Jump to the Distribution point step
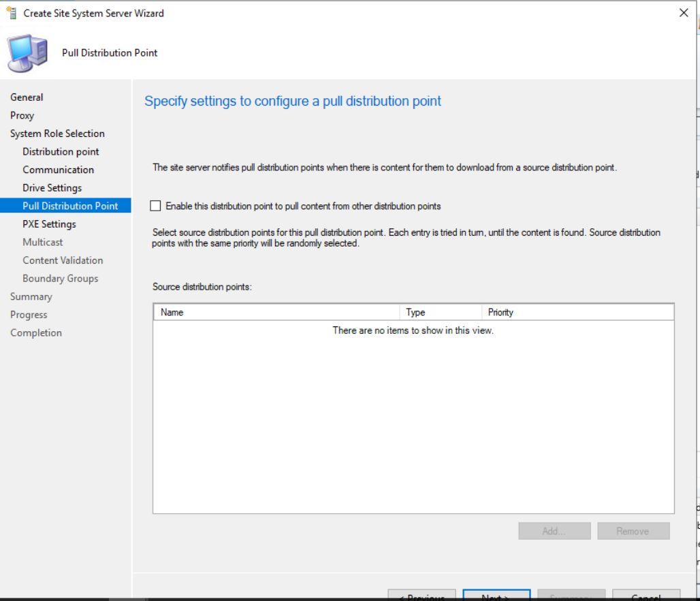The image size is (700, 601). [61, 152]
